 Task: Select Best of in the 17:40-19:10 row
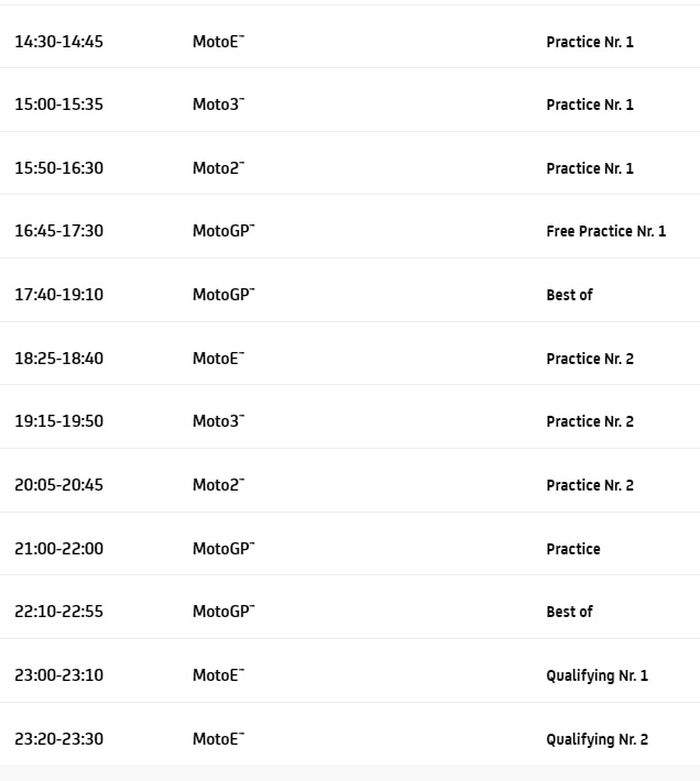pos(569,295)
